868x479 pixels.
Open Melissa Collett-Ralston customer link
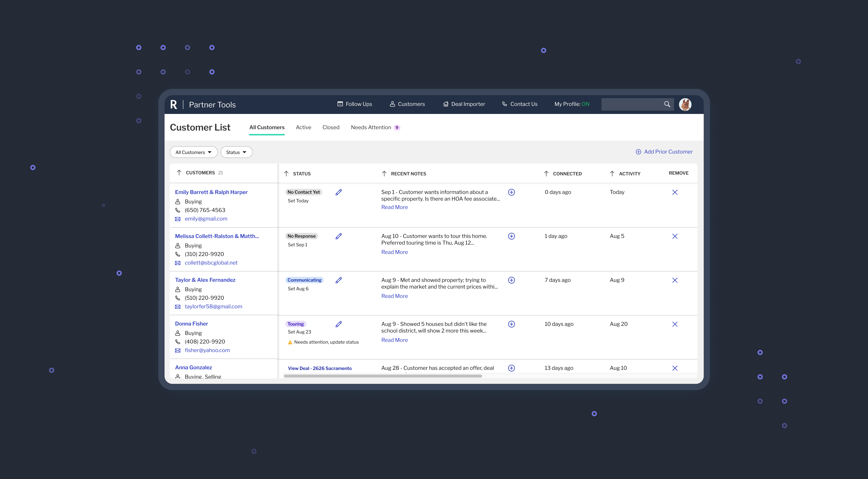217,236
